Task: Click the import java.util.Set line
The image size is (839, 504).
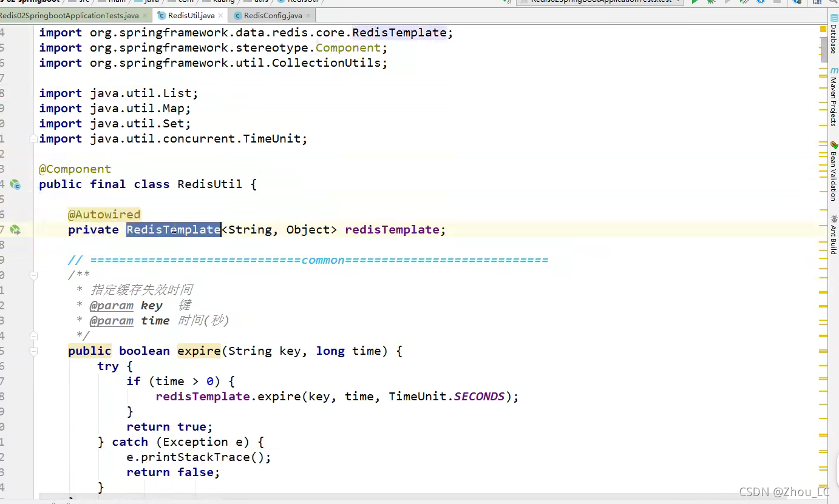Action: [115, 124]
